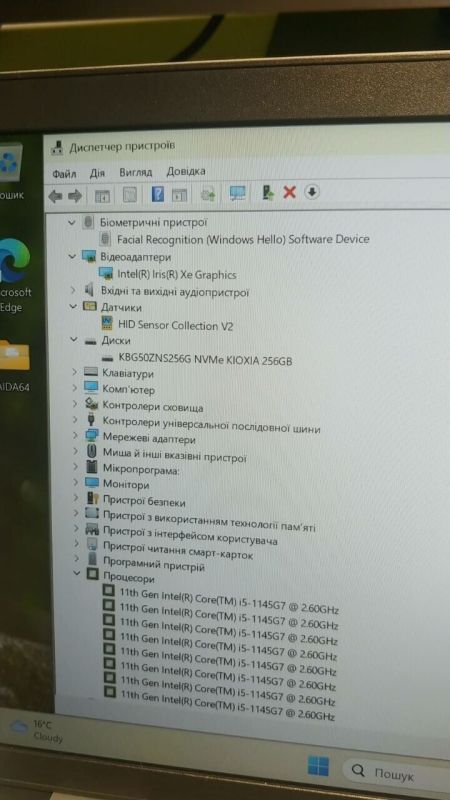Image resolution: width=450 pixels, height=800 pixels.
Task: Select Intel(R) Iris(R) Xe Graphics
Action: tap(177, 274)
